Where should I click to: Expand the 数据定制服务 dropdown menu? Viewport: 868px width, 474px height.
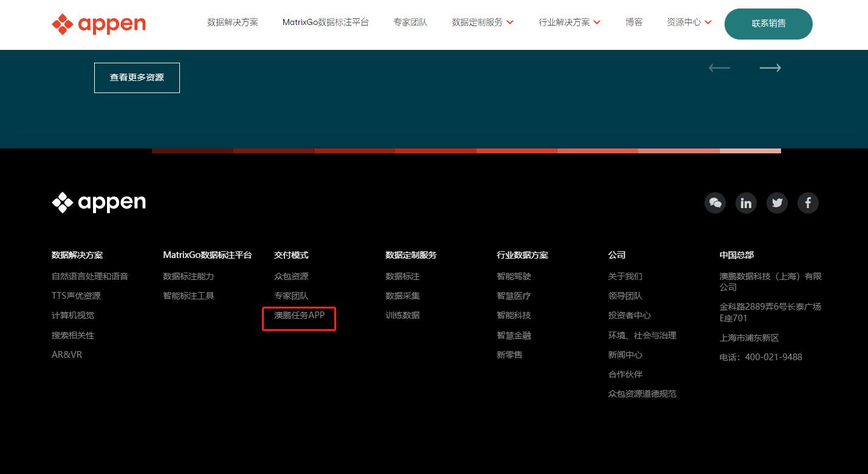pyautogui.click(x=482, y=22)
